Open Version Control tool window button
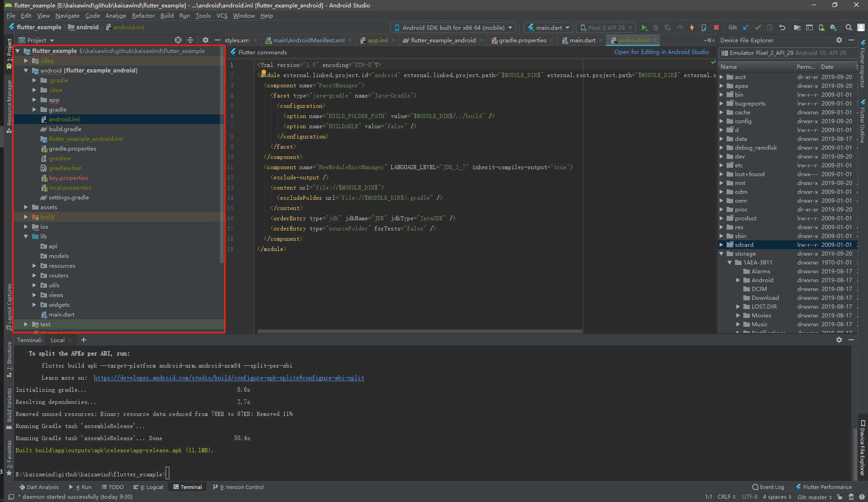868x502 pixels. pos(239,487)
